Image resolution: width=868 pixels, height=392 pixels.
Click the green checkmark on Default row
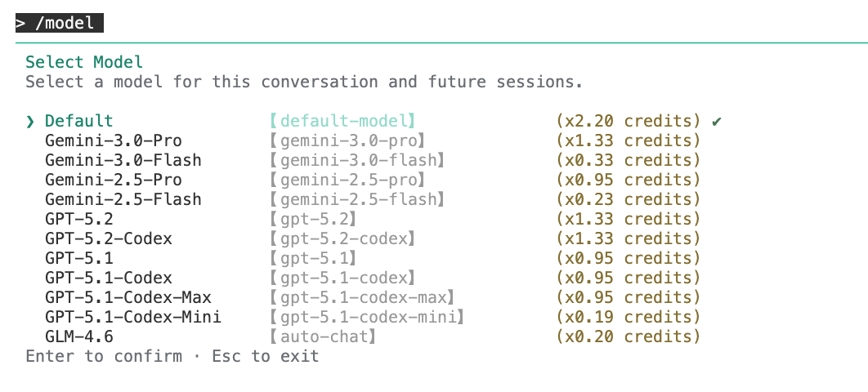point(717,122)
